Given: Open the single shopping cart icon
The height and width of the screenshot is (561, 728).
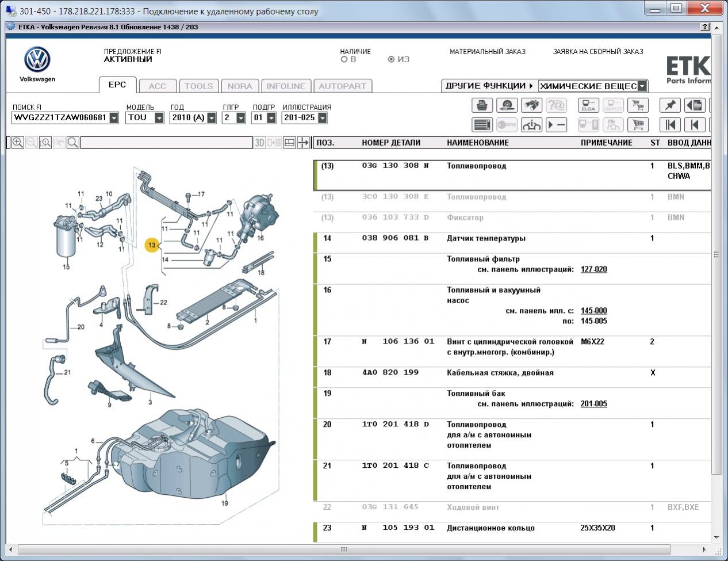Looking at the screenshot, I should [638, 124].
